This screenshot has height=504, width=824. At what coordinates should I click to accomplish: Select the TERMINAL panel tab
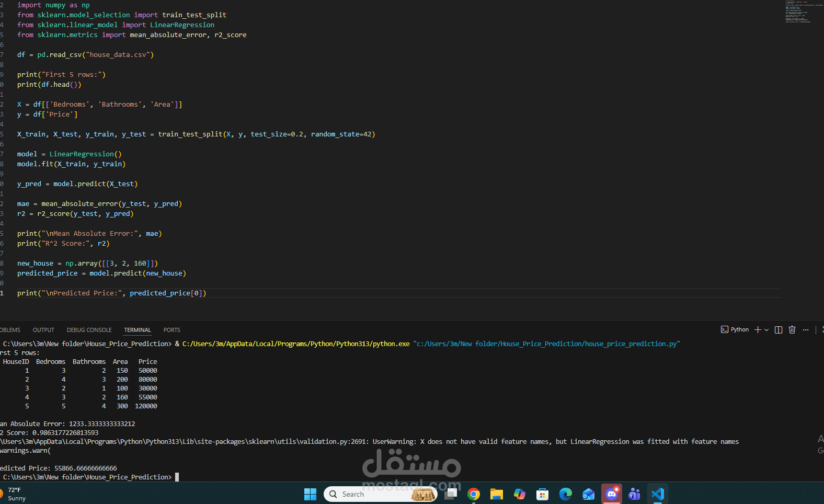point(138,330)
